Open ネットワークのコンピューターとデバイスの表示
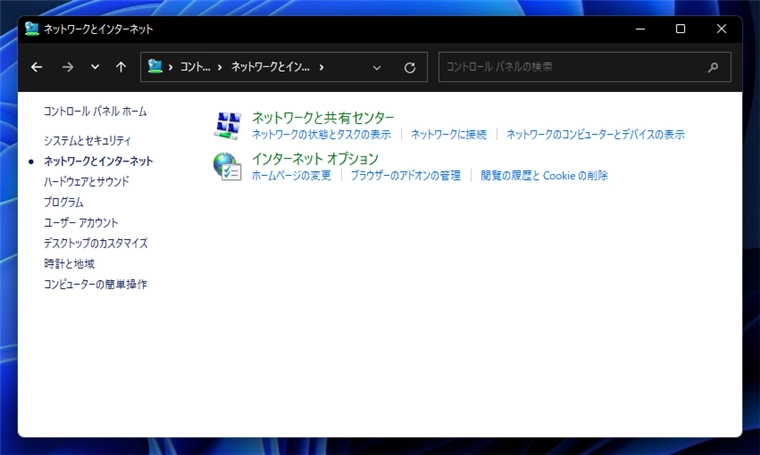 pyautogui.click(x=596, y=134)
